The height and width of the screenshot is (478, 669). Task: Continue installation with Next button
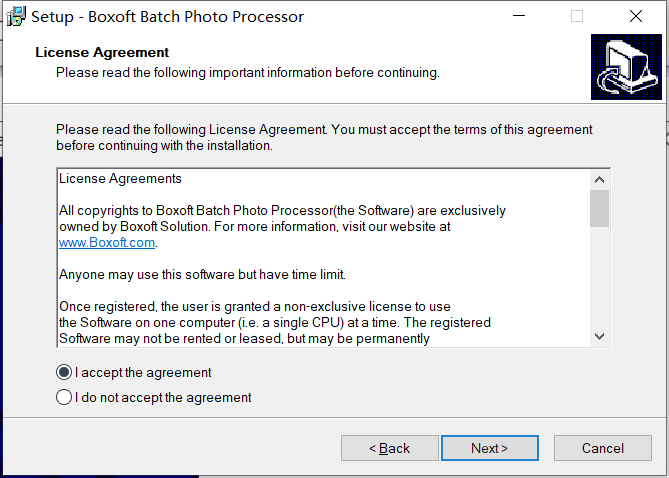490,448
